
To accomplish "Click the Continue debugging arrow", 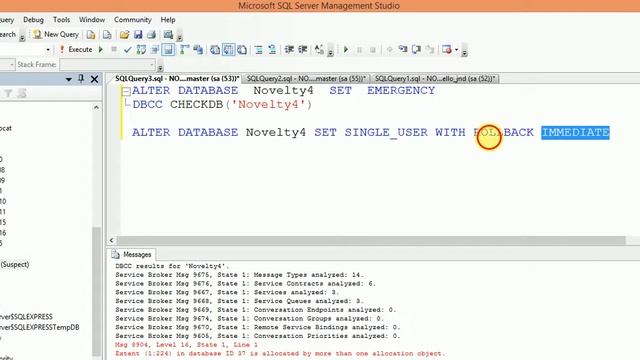I will click(346, 50).
